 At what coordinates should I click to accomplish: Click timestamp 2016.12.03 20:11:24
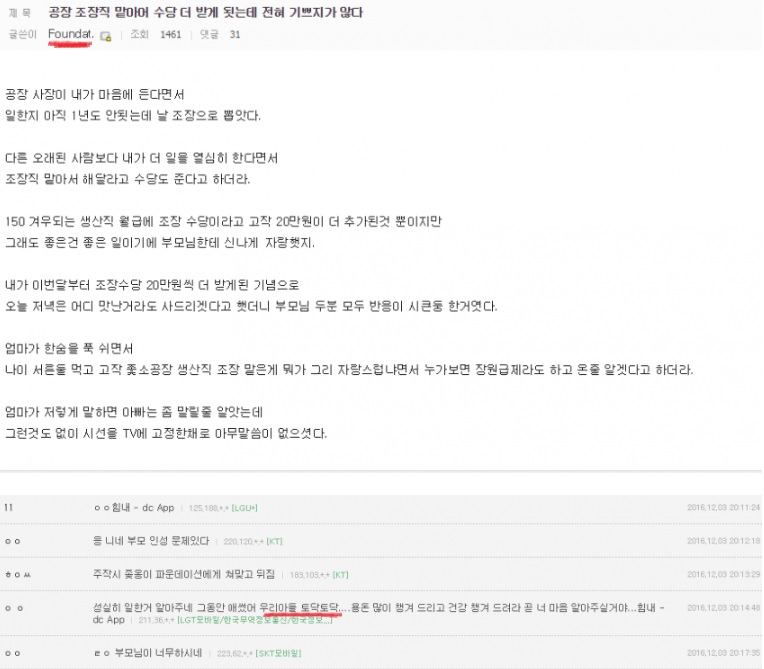(x=724, y=507)
